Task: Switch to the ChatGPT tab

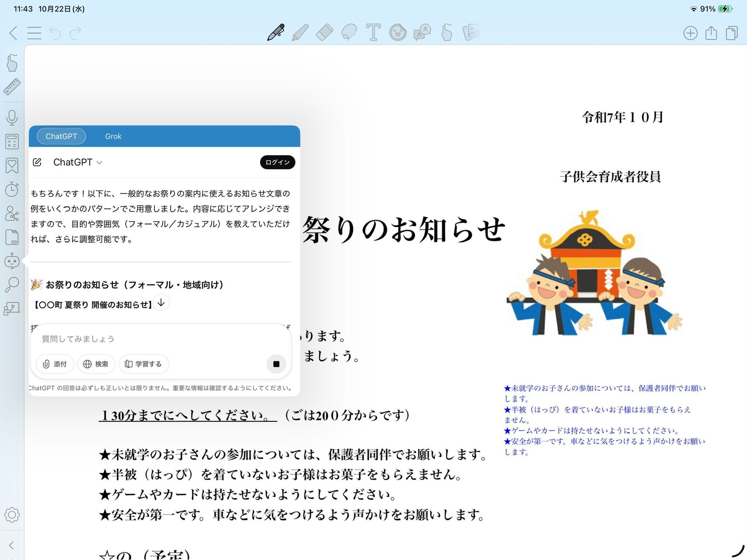Action: [61, 136]
